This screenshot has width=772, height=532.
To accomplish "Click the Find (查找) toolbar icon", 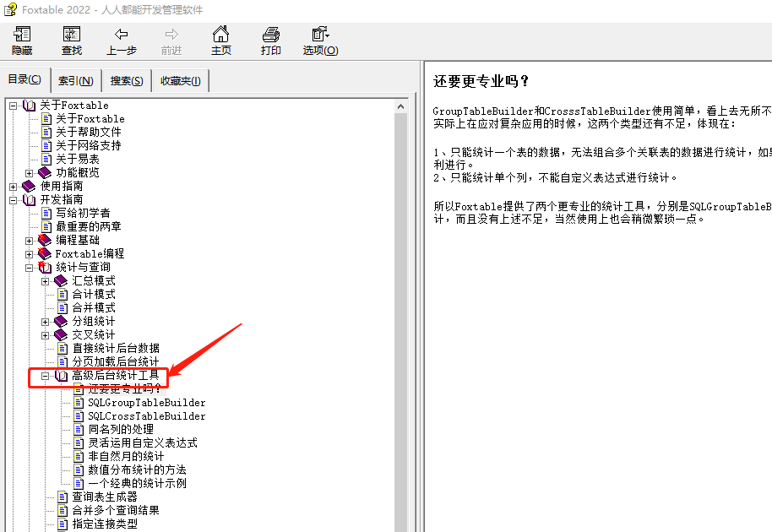I will pos(72,35).
